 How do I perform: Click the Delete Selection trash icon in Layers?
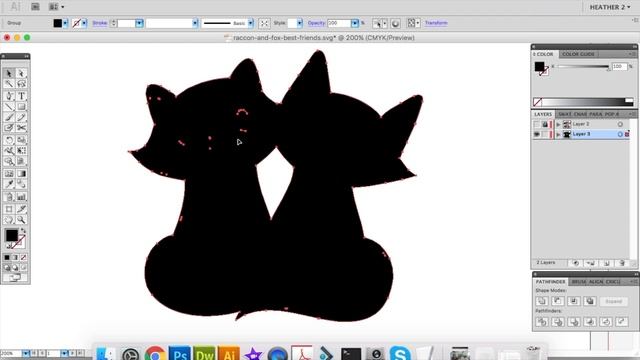622,263
